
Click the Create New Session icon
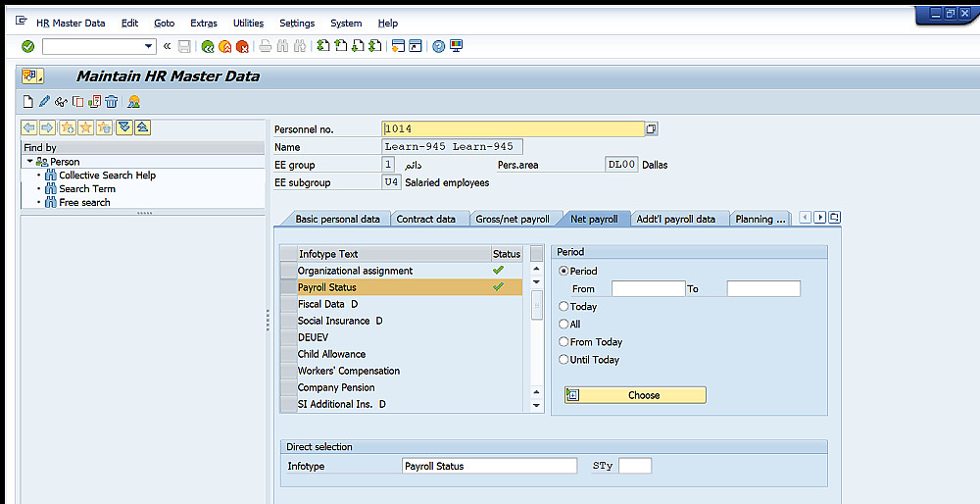pos(398,46)
